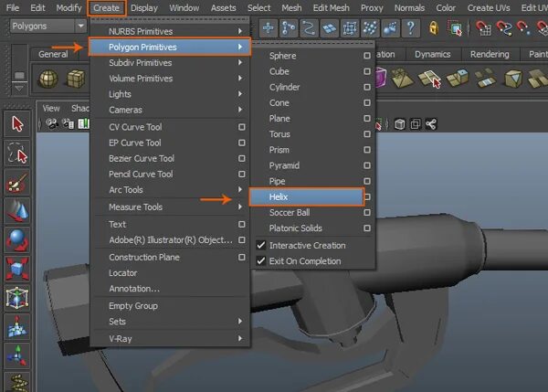Choose the Move tool with cone

[17, 211]
